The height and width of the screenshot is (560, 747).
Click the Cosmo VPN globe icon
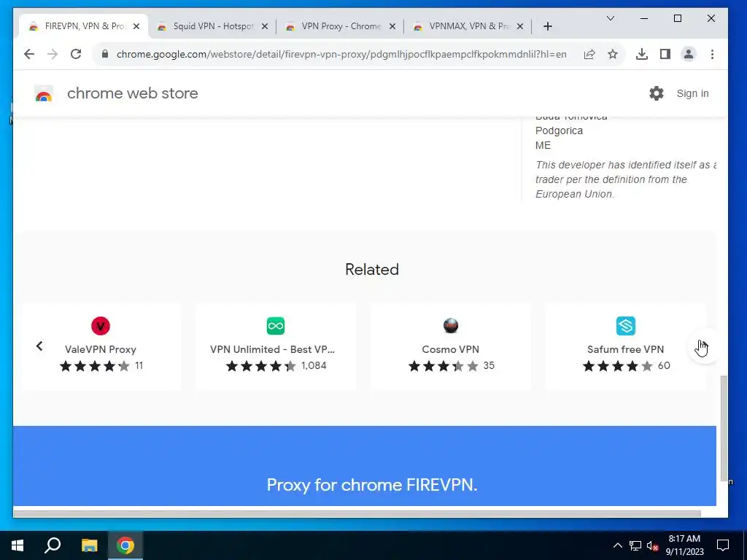click(x=450, y=326)
